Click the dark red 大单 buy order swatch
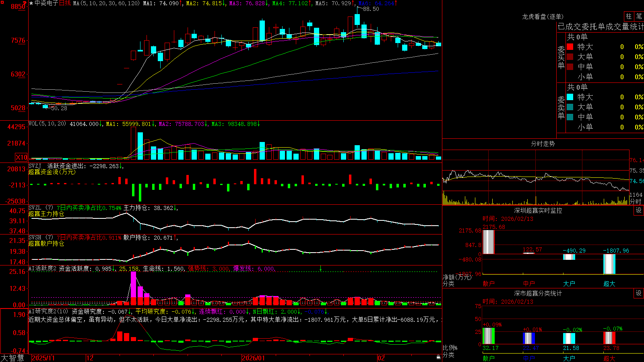This screenshot has width=644, height=362. (570, 57)
